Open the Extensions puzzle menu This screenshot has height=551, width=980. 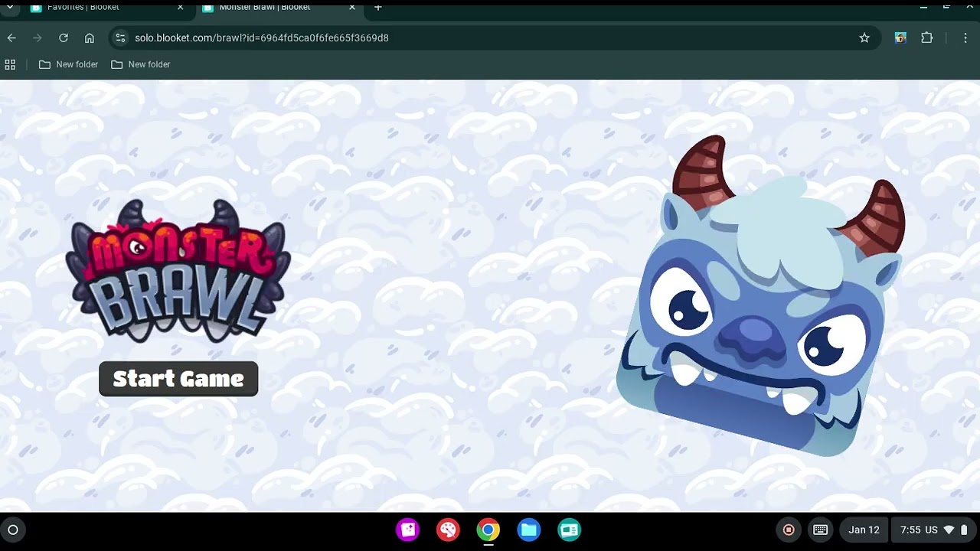tap(927, 37)
